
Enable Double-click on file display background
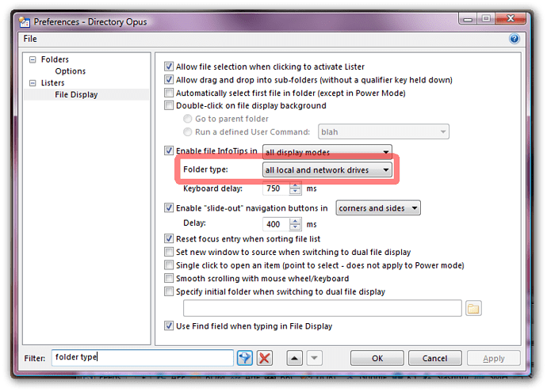pos(169,105)
